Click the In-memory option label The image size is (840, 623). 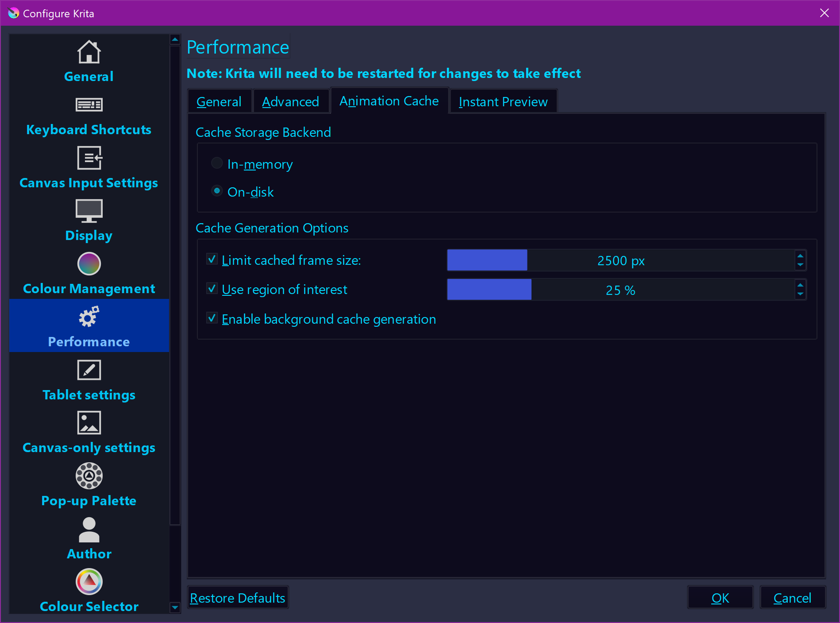(x=260, y=164)
